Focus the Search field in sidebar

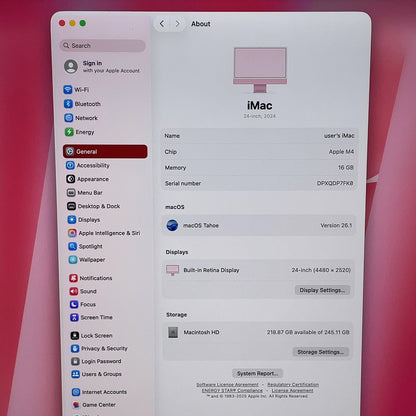pos(103,46)
